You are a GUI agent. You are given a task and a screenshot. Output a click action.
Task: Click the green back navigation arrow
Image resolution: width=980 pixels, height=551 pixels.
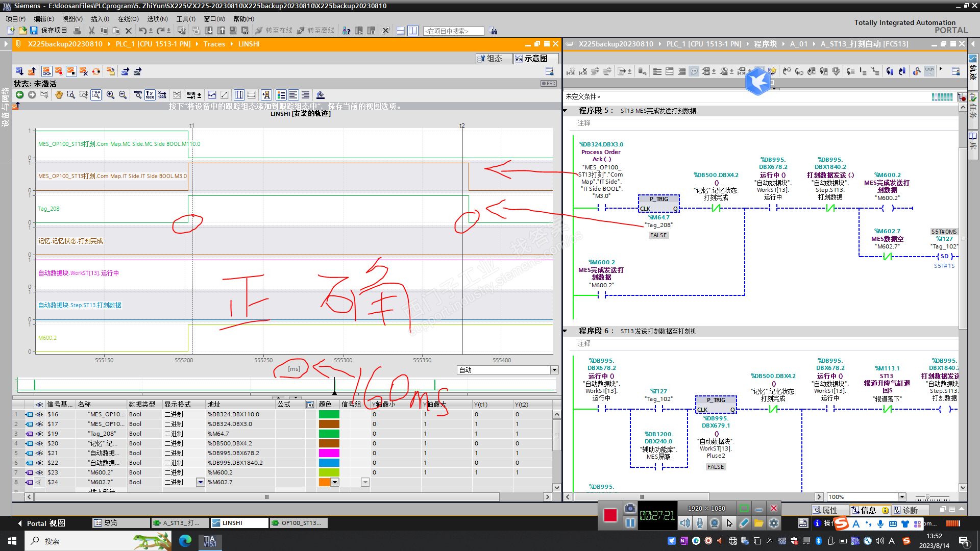(19, 95)
